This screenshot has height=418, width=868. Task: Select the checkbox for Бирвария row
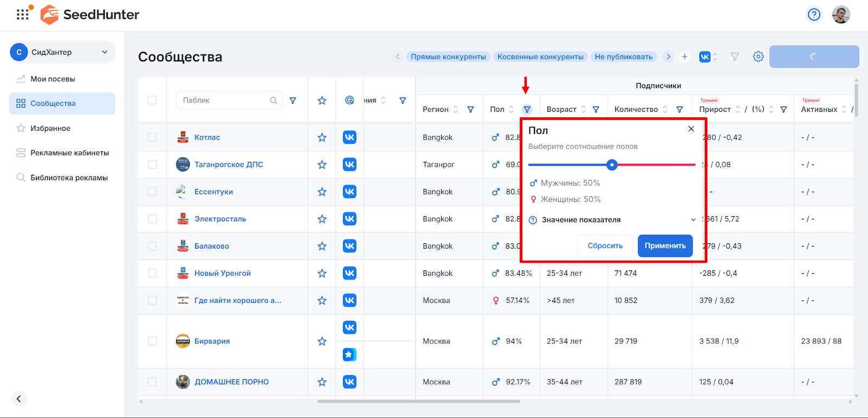[x=152, y=341]
